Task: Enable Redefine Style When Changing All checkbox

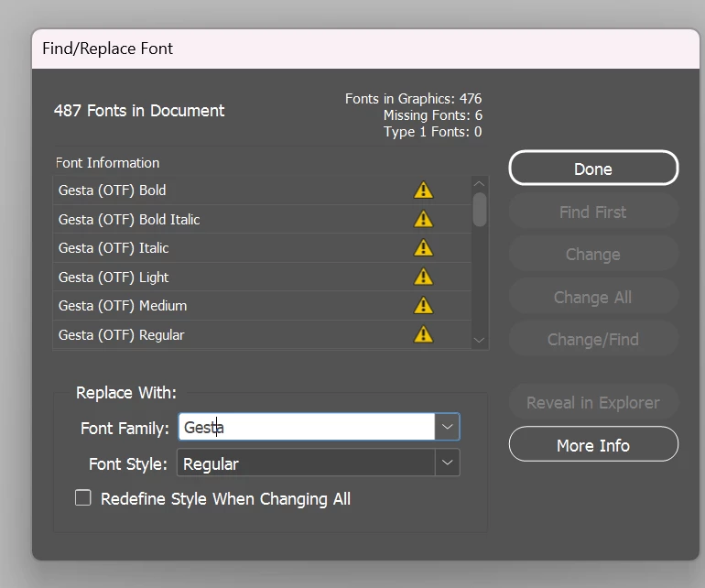Action: click(83, 498)
